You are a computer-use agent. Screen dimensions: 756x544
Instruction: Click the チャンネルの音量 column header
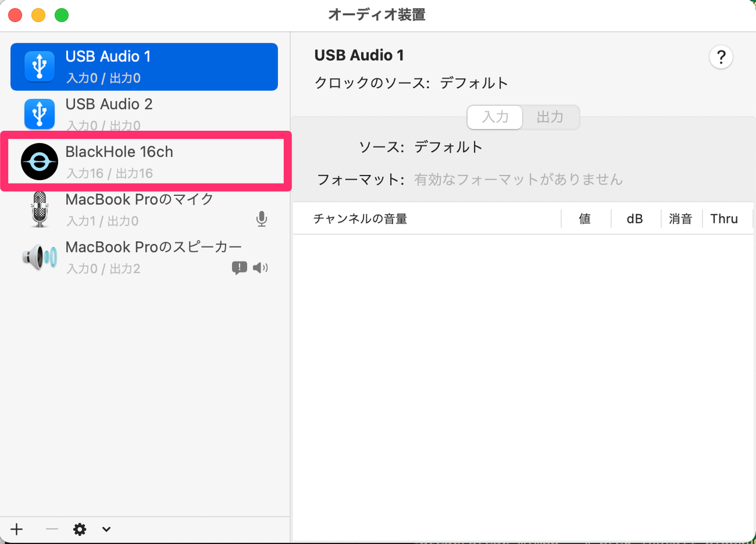360,218
